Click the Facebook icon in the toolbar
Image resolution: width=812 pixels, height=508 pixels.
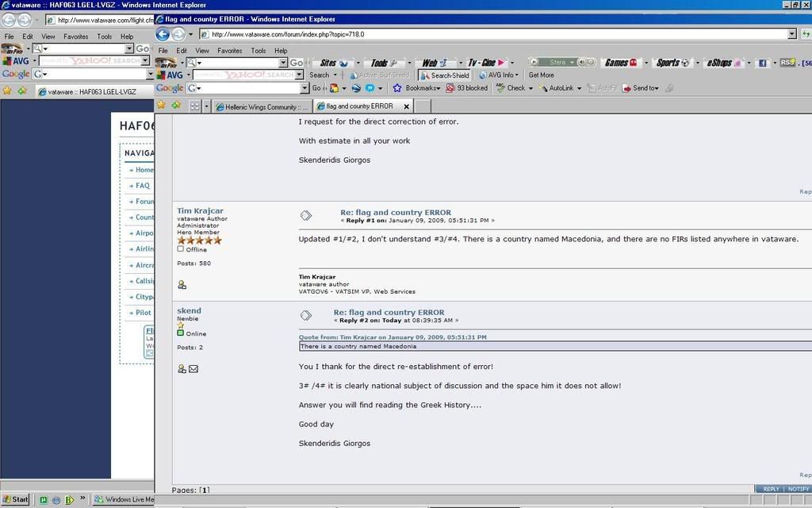click(x=761, y=63)
